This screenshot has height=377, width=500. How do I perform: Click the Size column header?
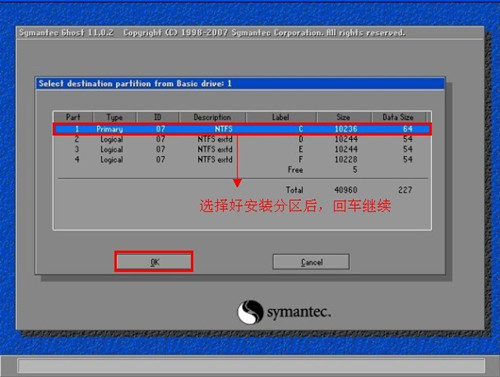pyautogui.click(x=344, y=117)
